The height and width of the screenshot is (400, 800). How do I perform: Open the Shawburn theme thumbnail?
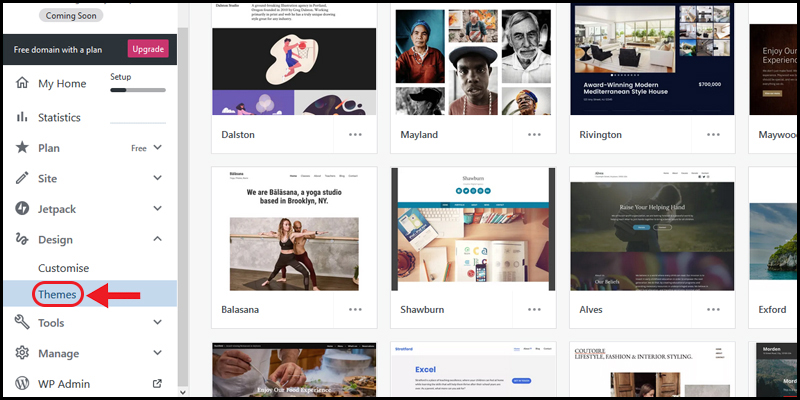coord(473,229)
